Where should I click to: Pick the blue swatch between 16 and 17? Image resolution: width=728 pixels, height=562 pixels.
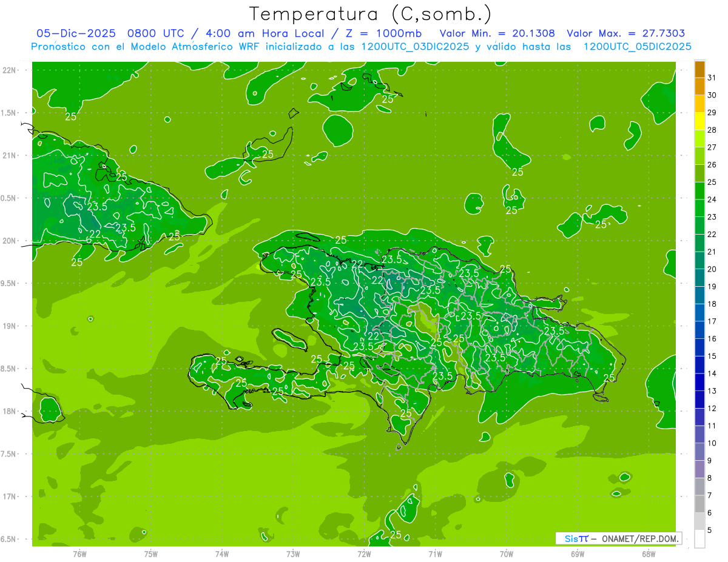pyautogui.click(x=699, y=330)
